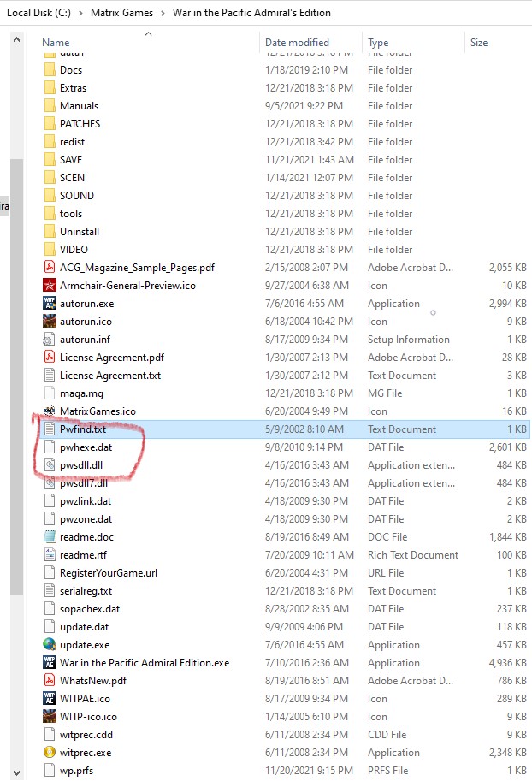Click the navigation pane scroll down arrow
The height and width of the screenshot is (781, 532).
(16, 772)
